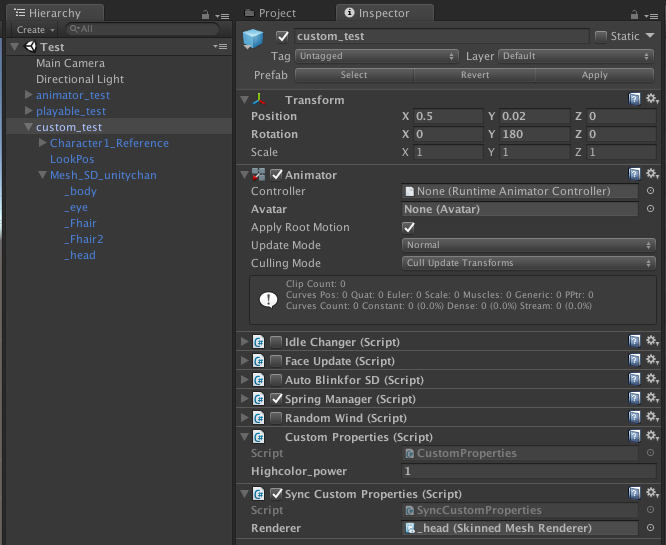
Task: Open Random Wind help icon
Action: (634, 417)
